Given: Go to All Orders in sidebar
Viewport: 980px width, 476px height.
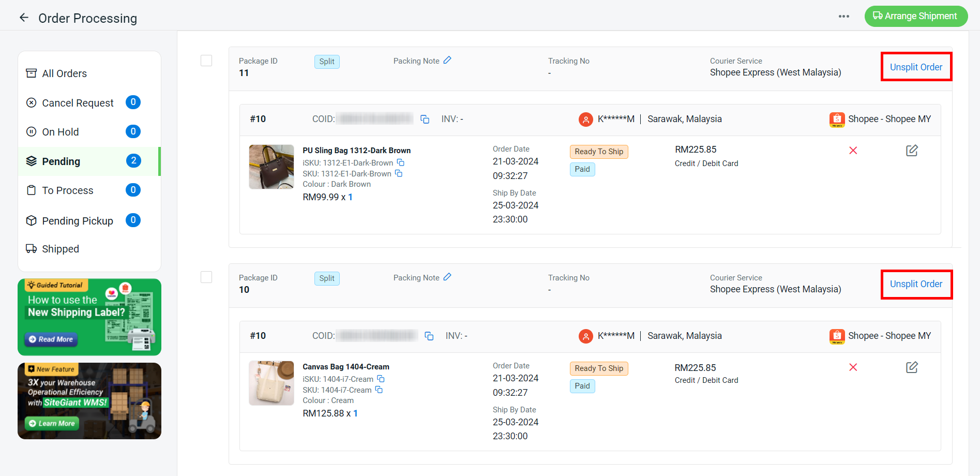Looking at the screenshot, I should click(64, 73).
